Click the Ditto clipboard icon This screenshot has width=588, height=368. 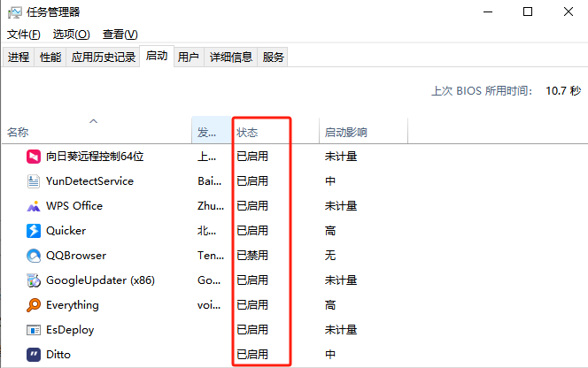(x=33, y=355)
